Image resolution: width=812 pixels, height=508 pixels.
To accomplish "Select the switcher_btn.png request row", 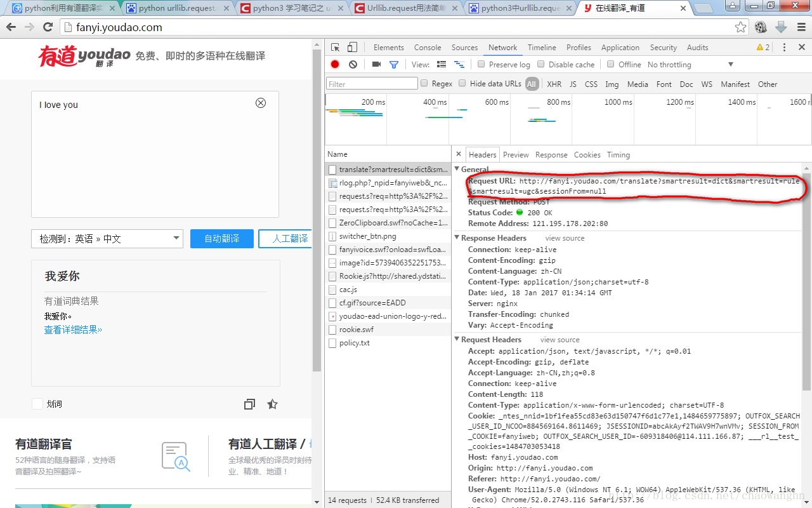I will tap(389, 236).
